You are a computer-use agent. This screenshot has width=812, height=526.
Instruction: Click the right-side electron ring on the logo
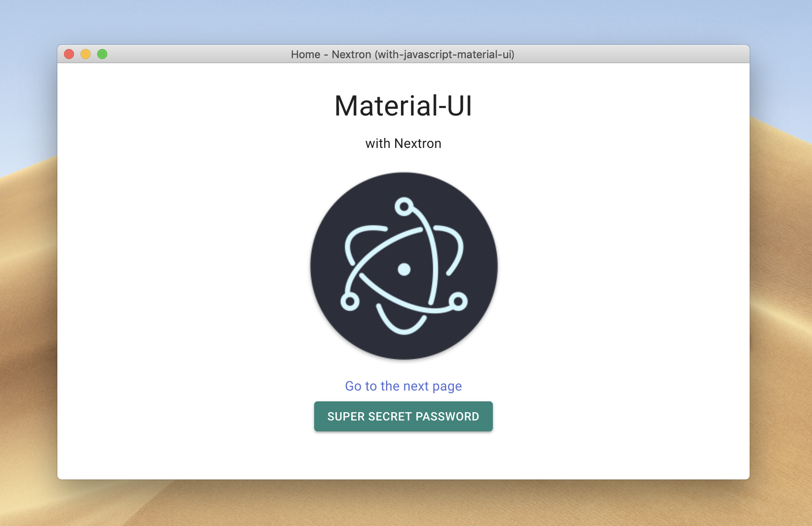[458, 302]
